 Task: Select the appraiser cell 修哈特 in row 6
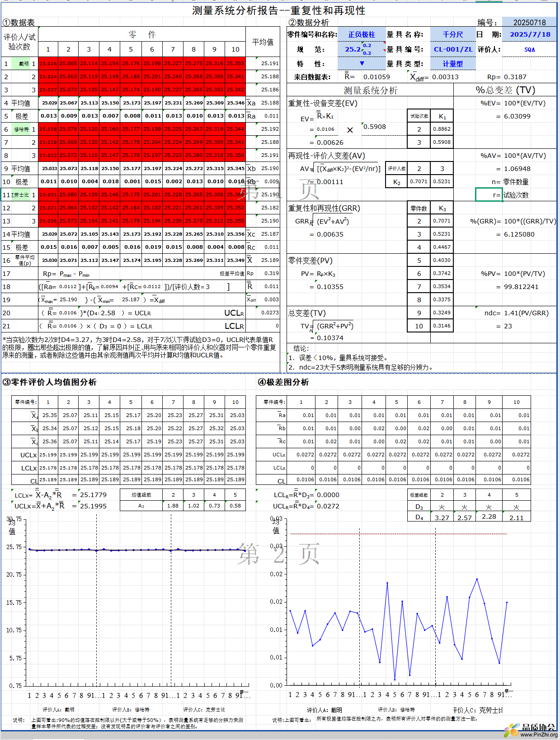pos(21,129)
